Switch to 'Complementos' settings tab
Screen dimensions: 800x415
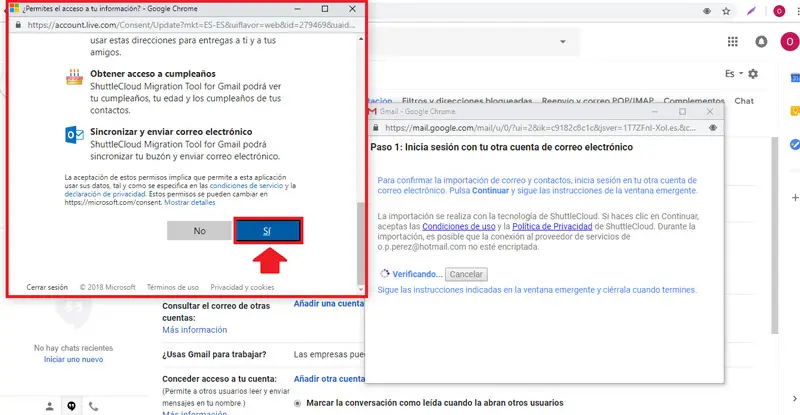click(694, 101)
